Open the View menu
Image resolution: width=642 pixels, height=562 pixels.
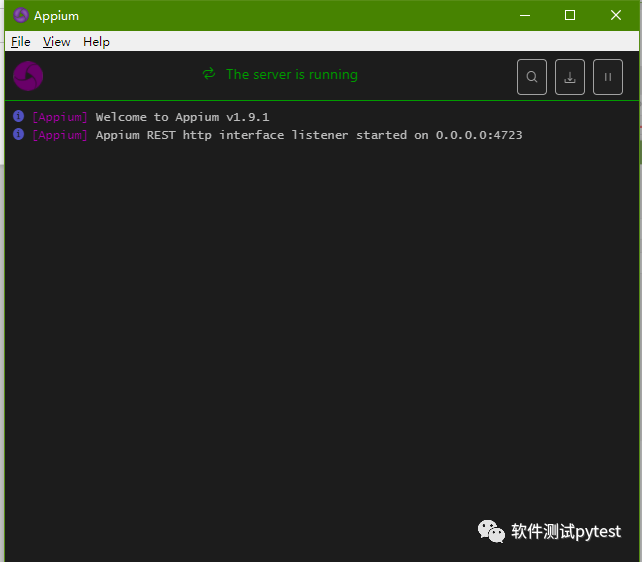click(57, 42)
